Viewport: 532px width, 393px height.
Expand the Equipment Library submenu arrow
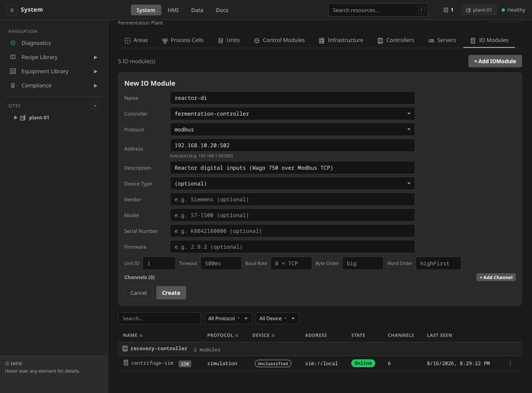click(96, 71)
